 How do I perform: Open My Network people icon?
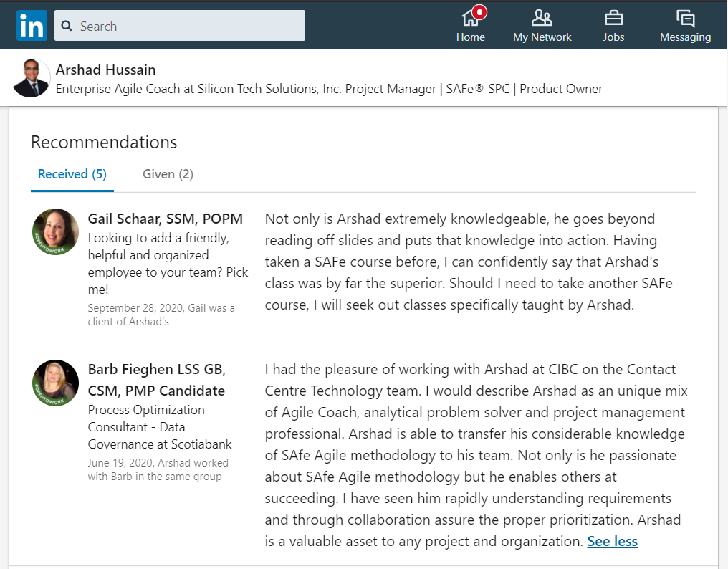click(x=542, y=18)
